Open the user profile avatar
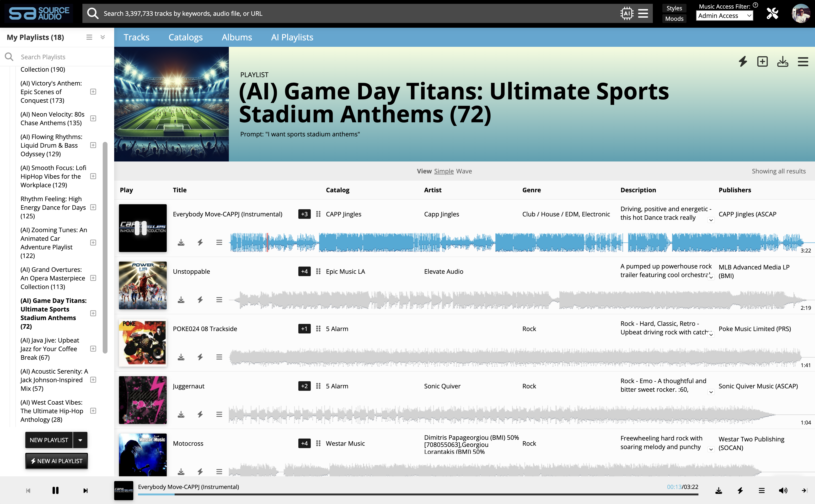The width and height of the screenshot is (815, 504). pos(801,13)
